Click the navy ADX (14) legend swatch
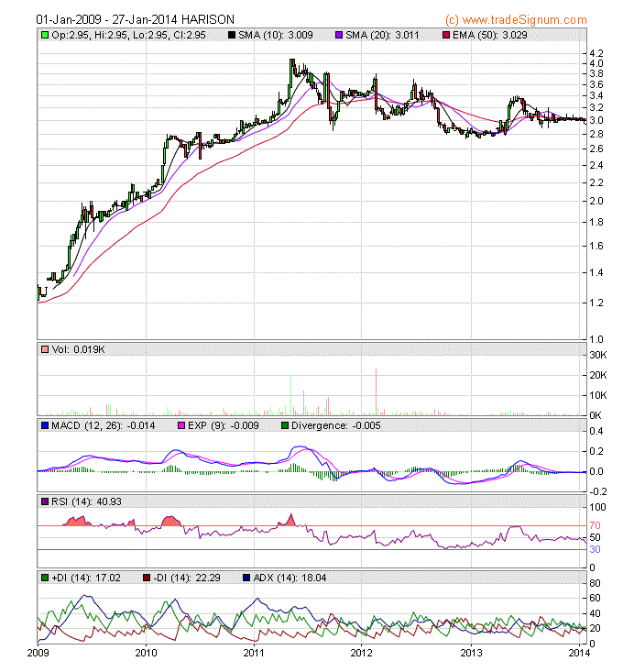Image resolution: width=623 pixels, height=672 pixels. click(x=246, y=578)
